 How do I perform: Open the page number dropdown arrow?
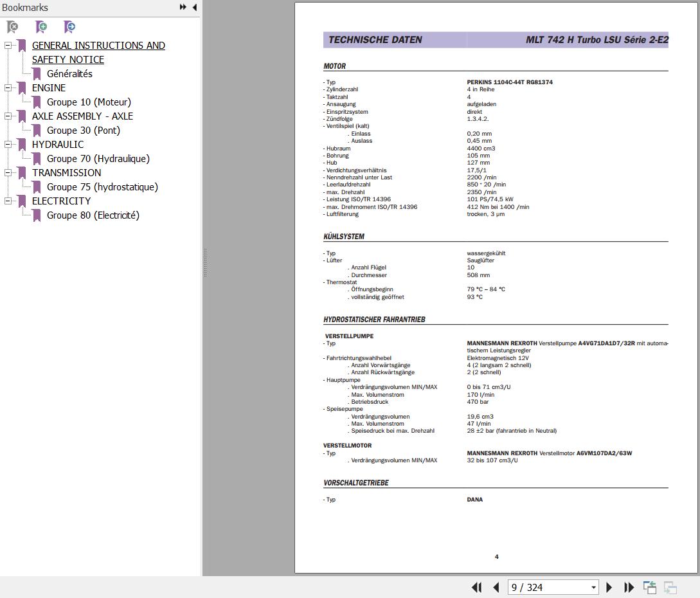(x=593, y=588)
